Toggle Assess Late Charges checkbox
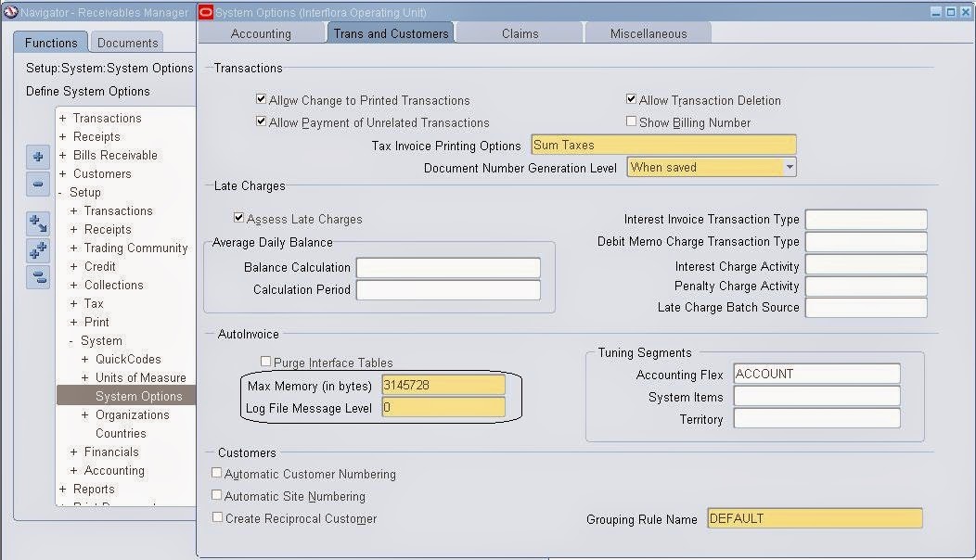Image resolution: width=976 pixels, height=560 pixels. [x=239, y=218]
